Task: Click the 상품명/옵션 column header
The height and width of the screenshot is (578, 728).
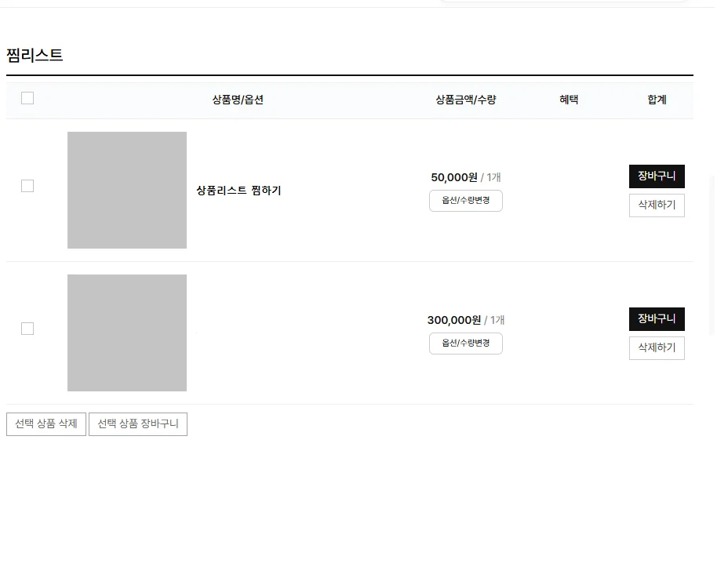Action: [x=238, y=100]
